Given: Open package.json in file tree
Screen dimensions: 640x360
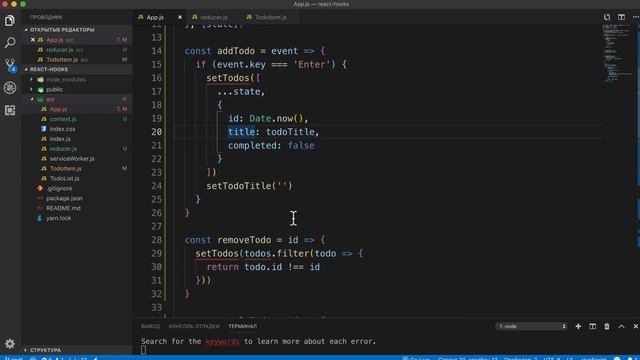Looking at the screenshot, I should point(77,198).
